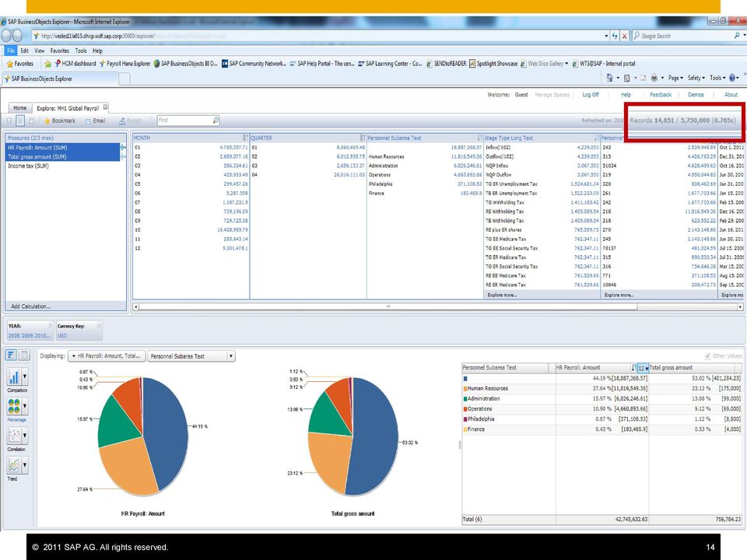This screenshot has height=560, width=747.
Task: Open the Edit menu
Action: [x=24, y=51]
